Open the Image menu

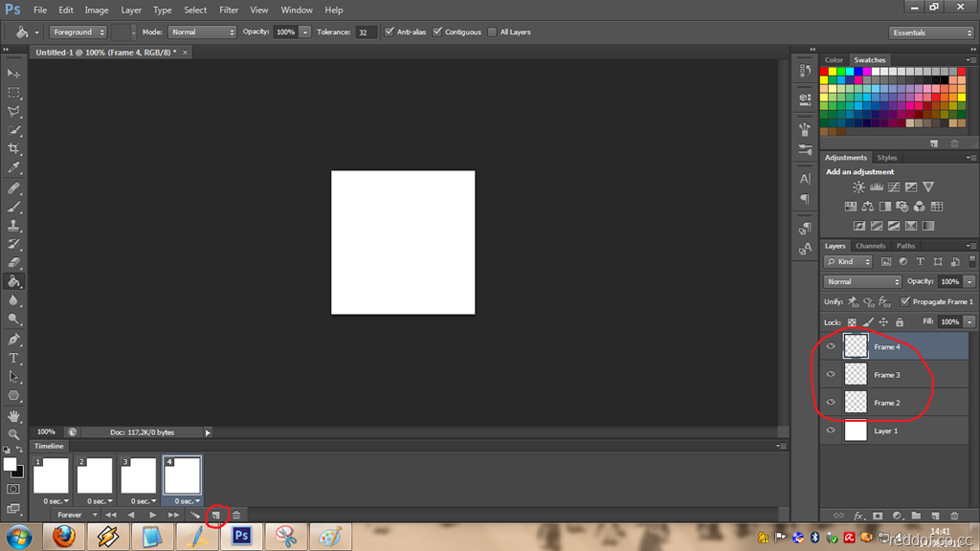(x=97, y=10)
